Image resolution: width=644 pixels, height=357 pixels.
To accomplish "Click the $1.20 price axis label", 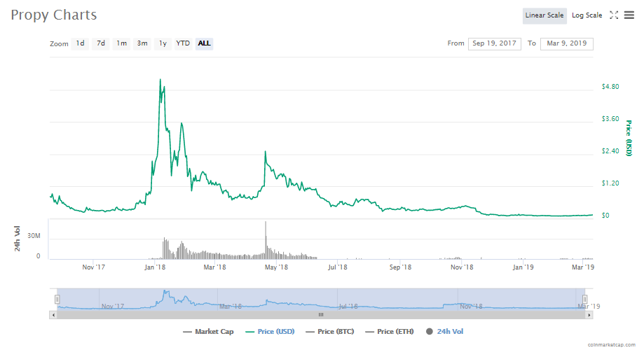I will 610,183.
